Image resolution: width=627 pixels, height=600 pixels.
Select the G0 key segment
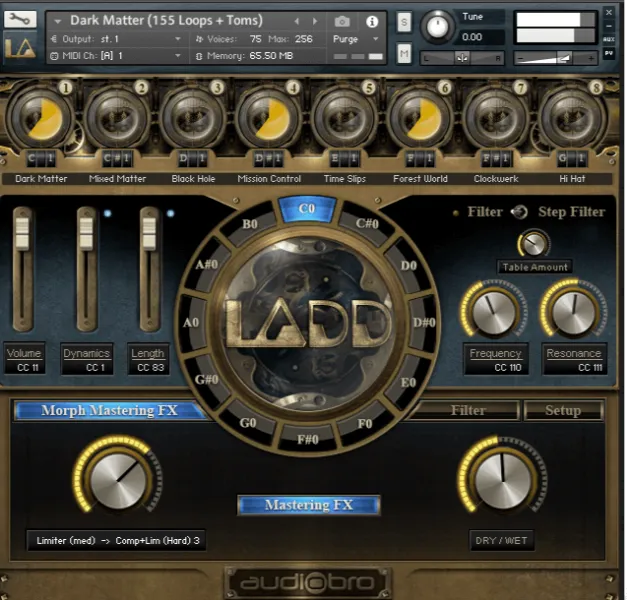point(248,422)
